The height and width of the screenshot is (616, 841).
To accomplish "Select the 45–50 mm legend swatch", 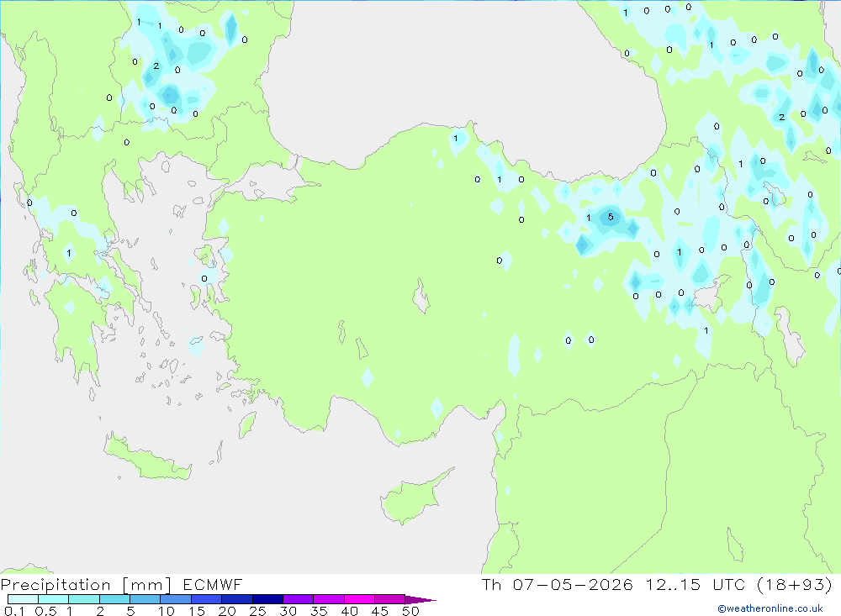I will 390,599.
